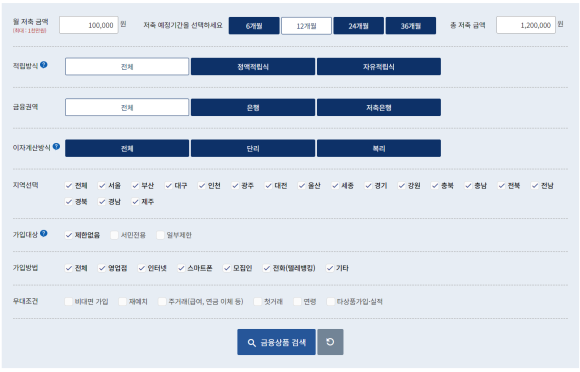Select the 자유적립식 option

(x=379, y=67)
